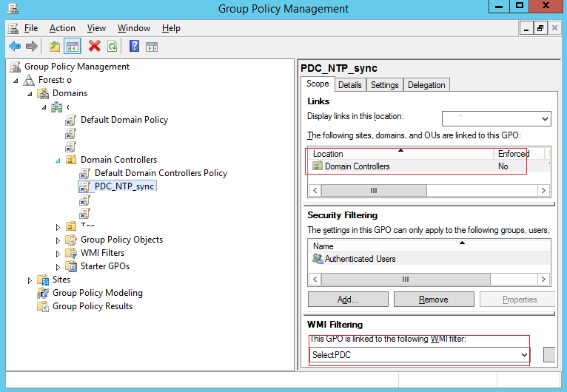Open the File menu

click(x=31, y=28)
